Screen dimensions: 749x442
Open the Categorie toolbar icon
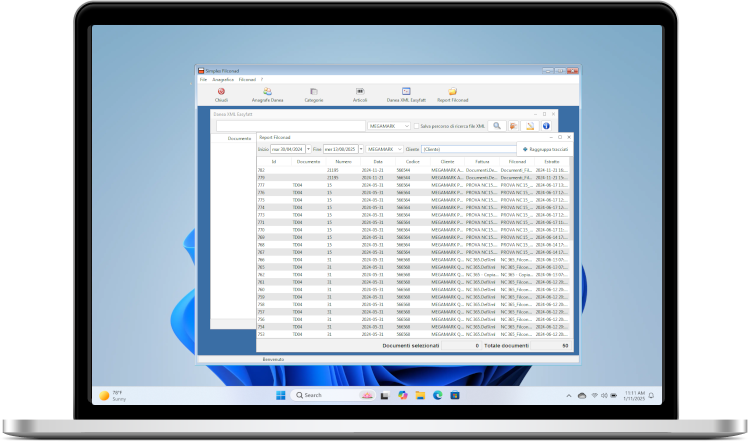coord(314,95)
